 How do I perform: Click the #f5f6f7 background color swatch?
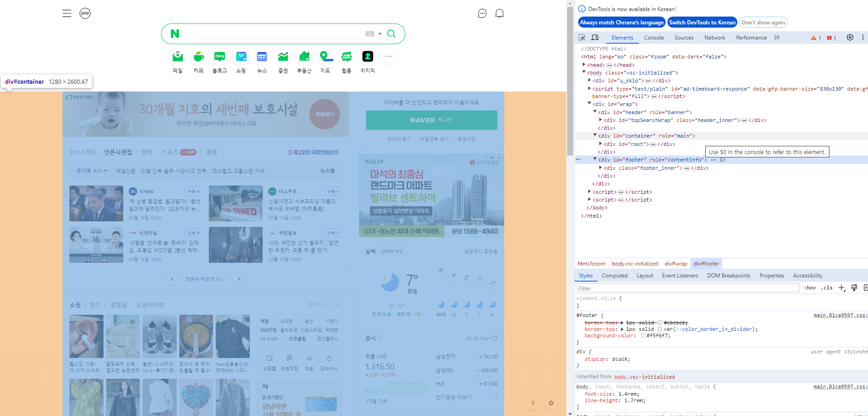(643, 335)
